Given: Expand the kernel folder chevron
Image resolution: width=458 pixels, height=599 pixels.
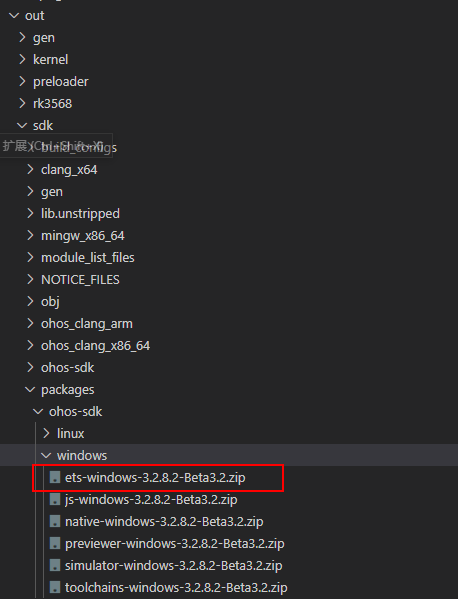Looking at the screenshot, I should click(x=22, y=59).
